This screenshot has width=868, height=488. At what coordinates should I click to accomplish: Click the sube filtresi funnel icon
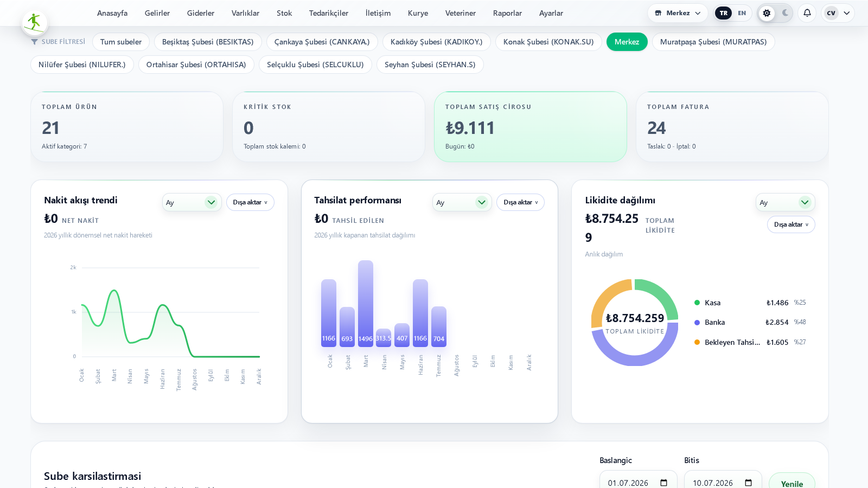[x=34, y=42]
